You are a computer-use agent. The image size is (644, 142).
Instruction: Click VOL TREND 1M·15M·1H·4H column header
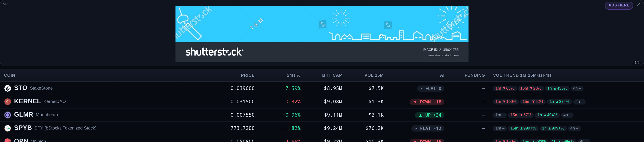522,75
